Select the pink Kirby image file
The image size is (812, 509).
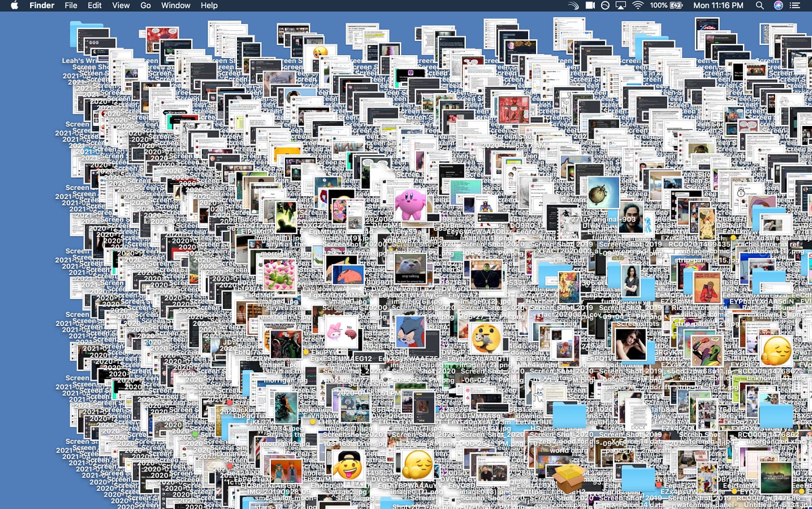(x=410, y=205)
